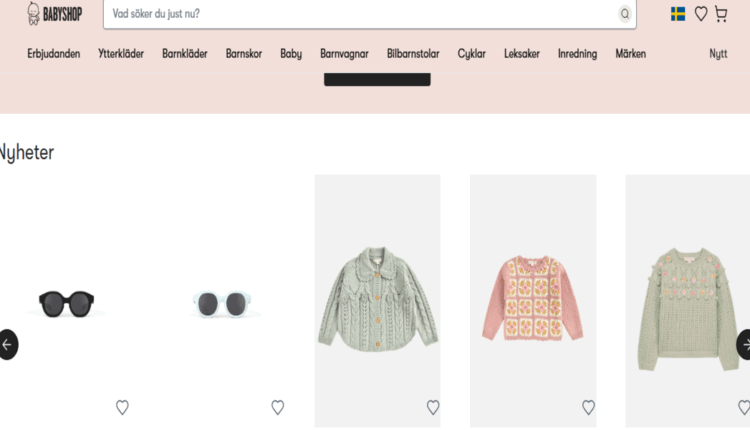Open the wishlist heart in header

tap(701, 14)
